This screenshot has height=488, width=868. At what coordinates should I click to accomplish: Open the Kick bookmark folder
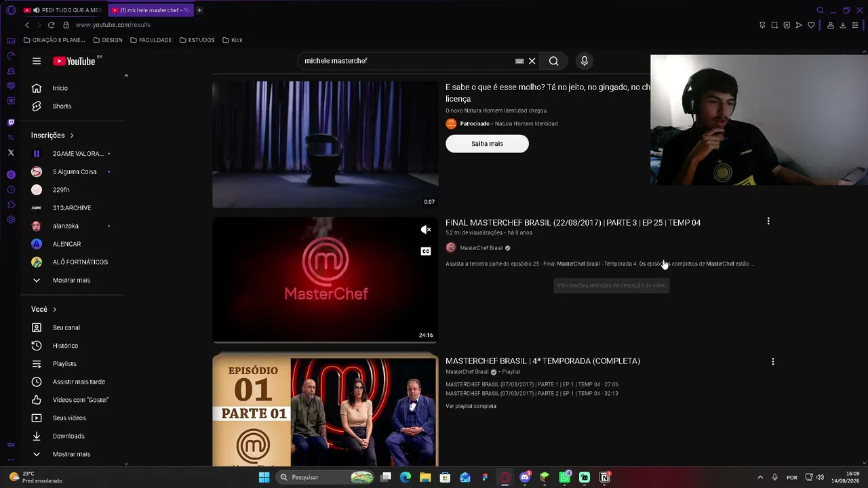click(x=232, y=40)
